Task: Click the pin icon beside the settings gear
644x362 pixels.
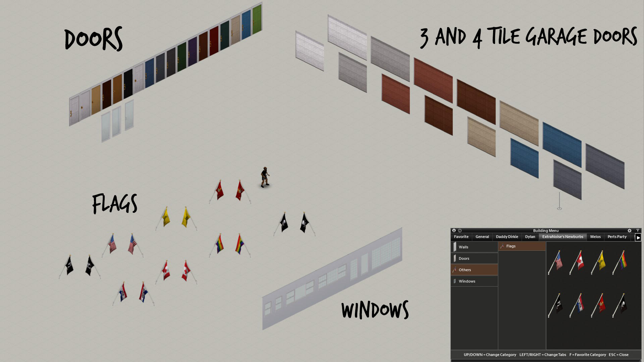Action: click(x=638, y=231)
